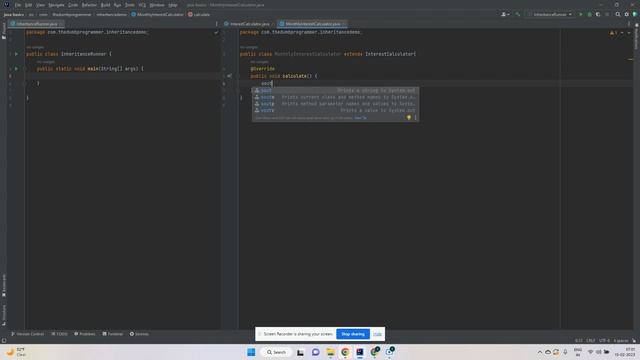Click the build hammer icon
Screen dimensions: 640x360
coord(518,14)
